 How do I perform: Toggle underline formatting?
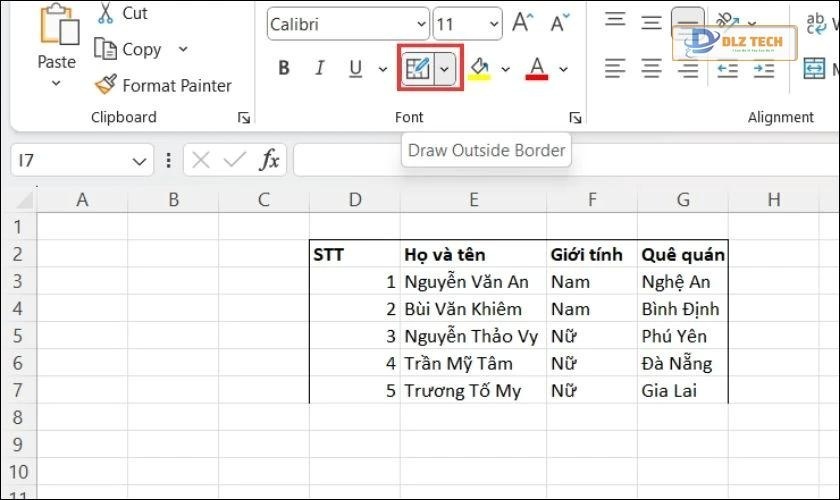point(355,68)
